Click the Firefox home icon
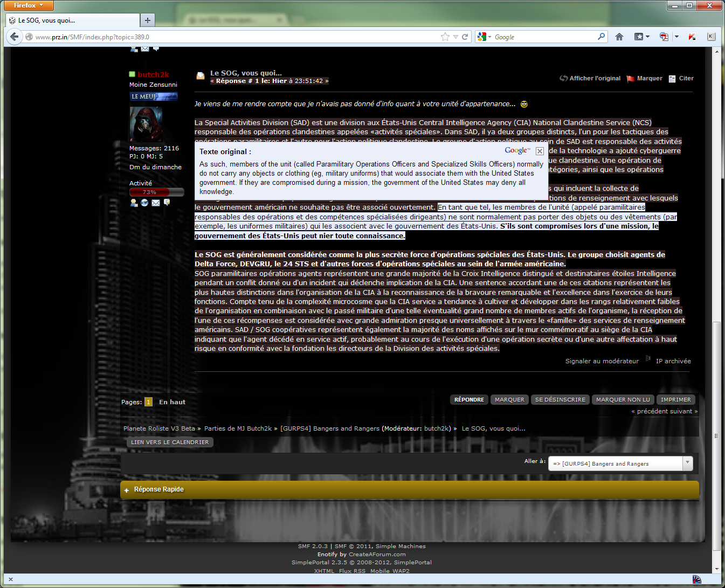This screenshot has width=725, height=588. tap(619, 37)
